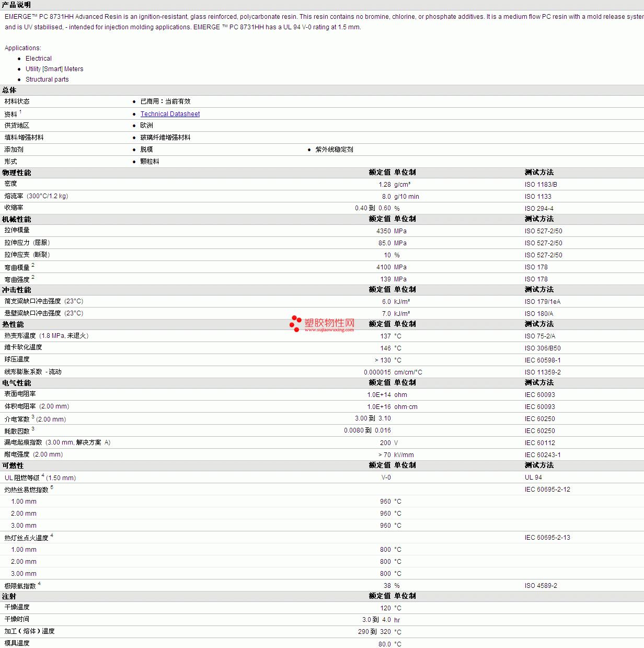Click the volume resistivity value "1.0E+16"
Viewport: 644px width, 648px height.
click(x=379, y=407)
